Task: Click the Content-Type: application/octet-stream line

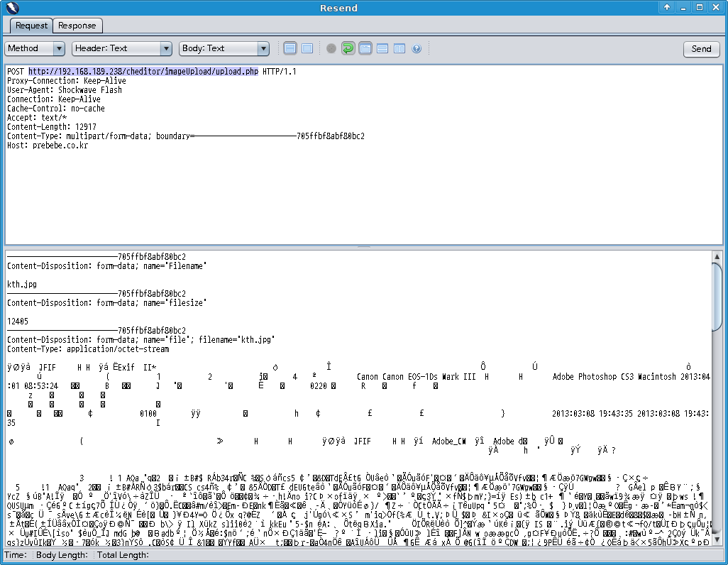Action: (x=88, y=349)
